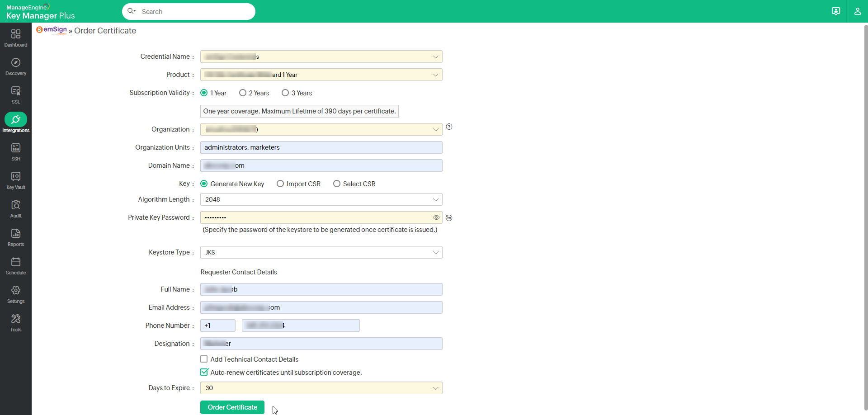The width and height of the screenshot is (868, 415).
Task: Click the 'Order Certificate' breadcrumb title
Action: coord(105,31)
